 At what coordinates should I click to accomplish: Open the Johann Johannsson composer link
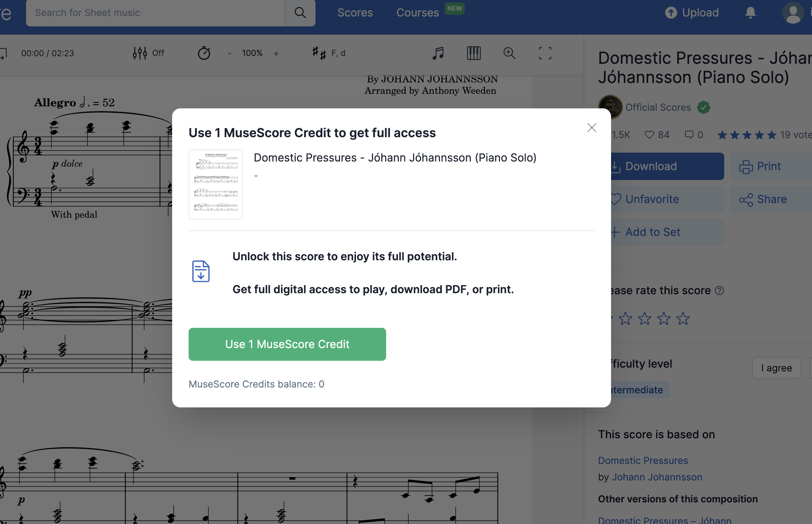657,477
